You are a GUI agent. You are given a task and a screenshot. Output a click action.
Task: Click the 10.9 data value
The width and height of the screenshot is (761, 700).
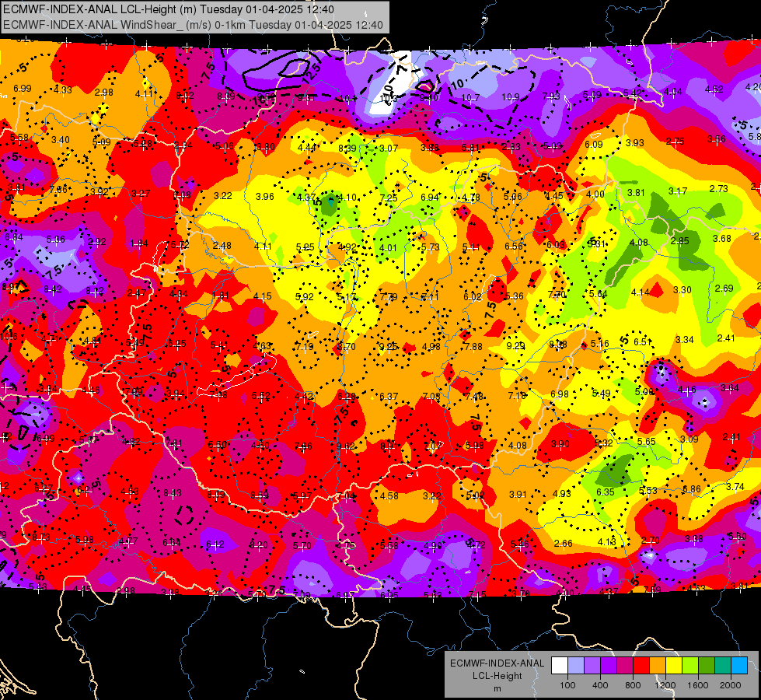pyautogui.click(x=510, y=97)
